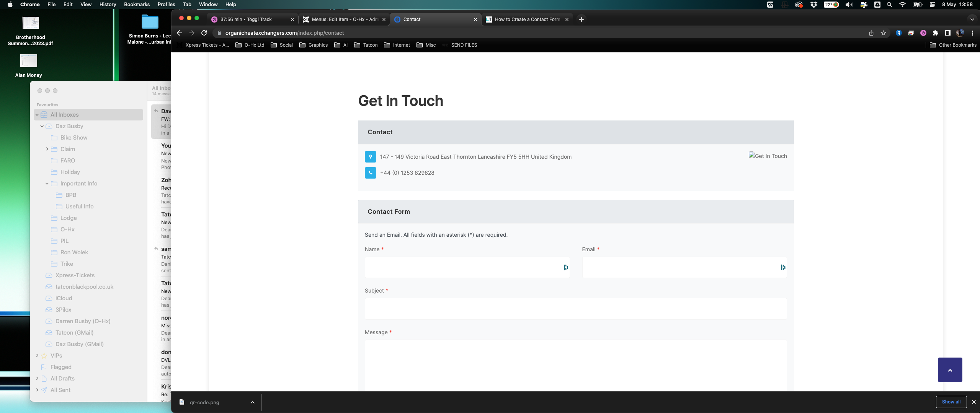Screen dimensions: 980x413
Task: Collapse the Daz Busby mailbox
Action: 42,126
